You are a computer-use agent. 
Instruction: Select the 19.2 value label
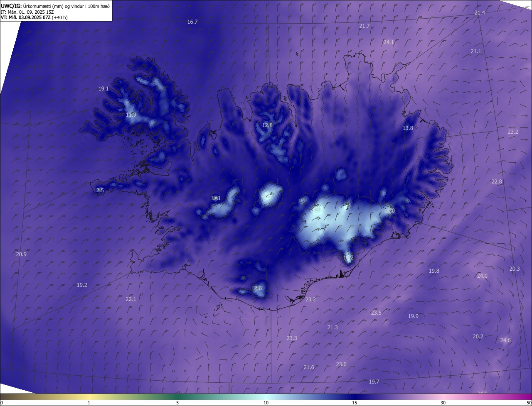coord(82,285)
